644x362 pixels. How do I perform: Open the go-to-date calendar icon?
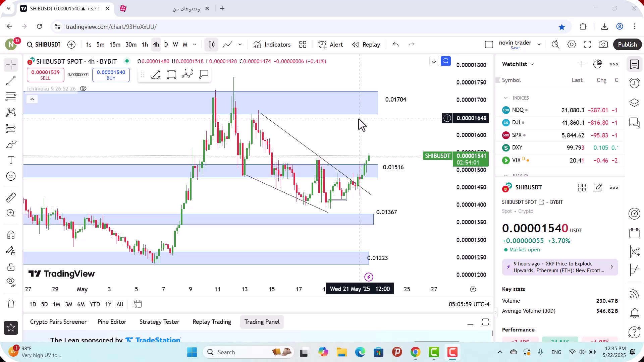(x=138, y=304)
